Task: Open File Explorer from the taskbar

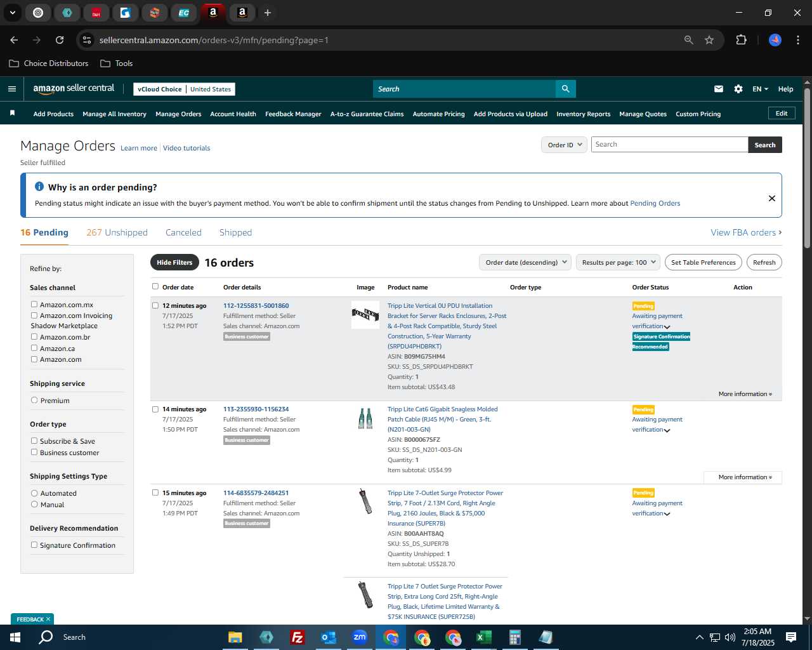Action: (x=235, y=637)
